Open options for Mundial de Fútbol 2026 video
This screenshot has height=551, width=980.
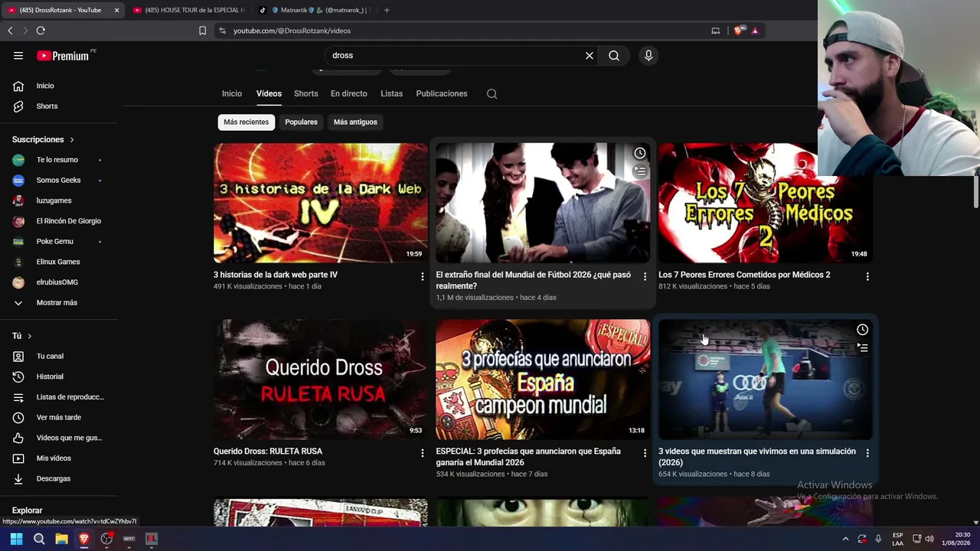tap(645, 276)
